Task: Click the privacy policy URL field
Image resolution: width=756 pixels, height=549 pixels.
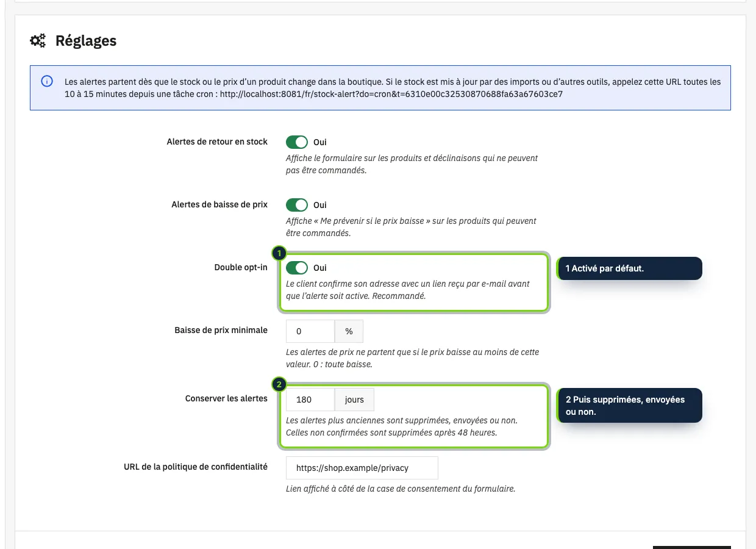Action: click(362, 468)
